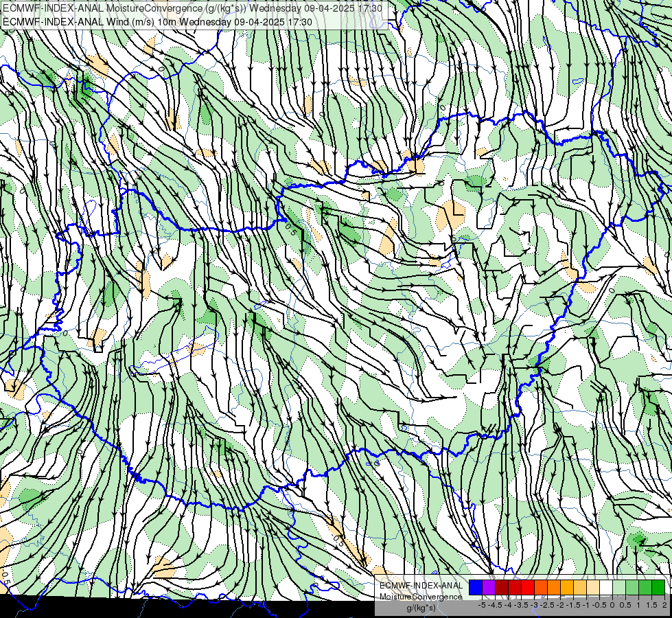Click the darkest green swatch, 1.5 to 2
The image size is (672, 618).
658,588
